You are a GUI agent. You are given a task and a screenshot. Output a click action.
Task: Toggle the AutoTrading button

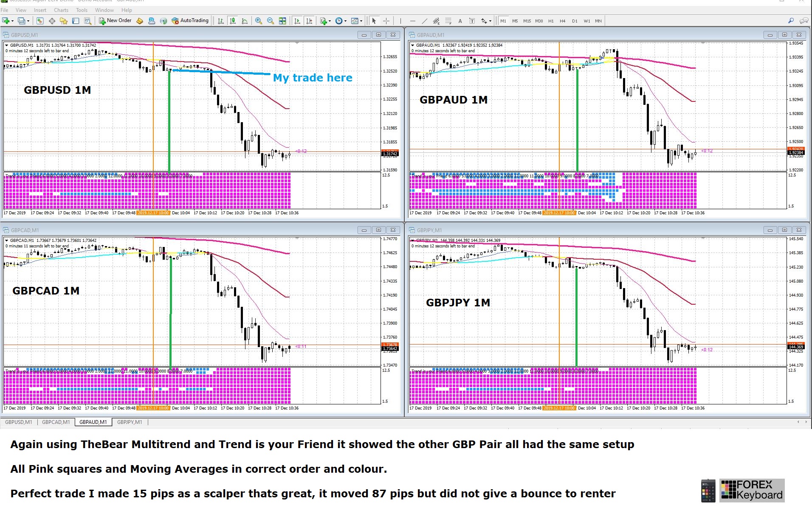pyautogui.click(x=190, y=21)
